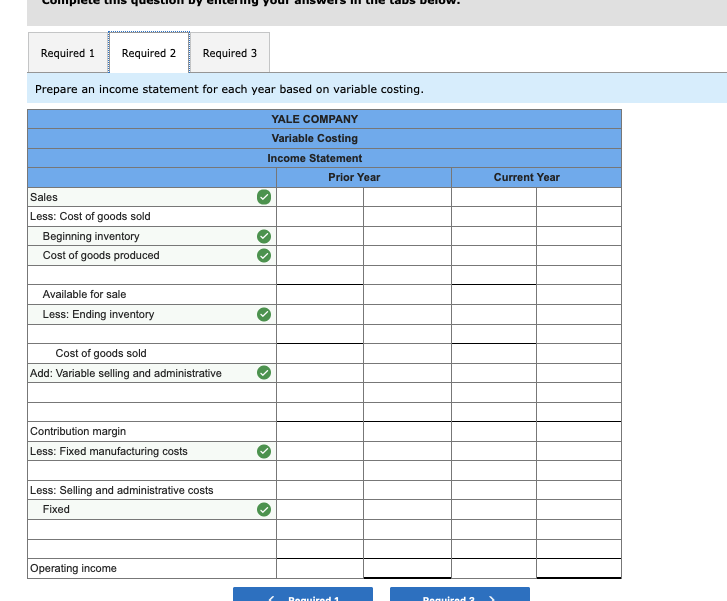727x601 pixels.
Task: Click second Current Year input for Fixed manufacturing costs
Action: 579,451
